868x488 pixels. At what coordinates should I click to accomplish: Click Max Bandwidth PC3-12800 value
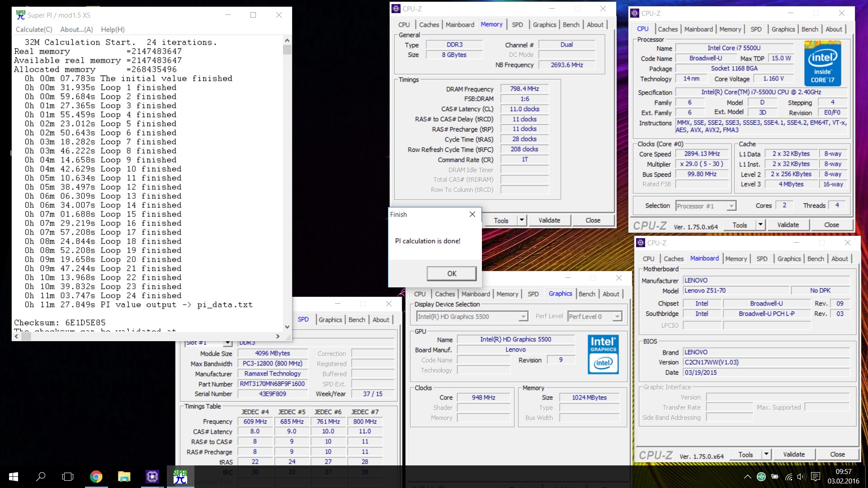pyautogui.click(x=272, y=364)
